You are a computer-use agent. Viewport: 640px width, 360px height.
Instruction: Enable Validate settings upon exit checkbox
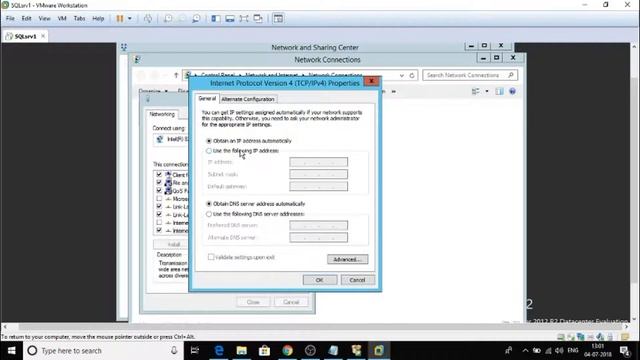[211, 257]
